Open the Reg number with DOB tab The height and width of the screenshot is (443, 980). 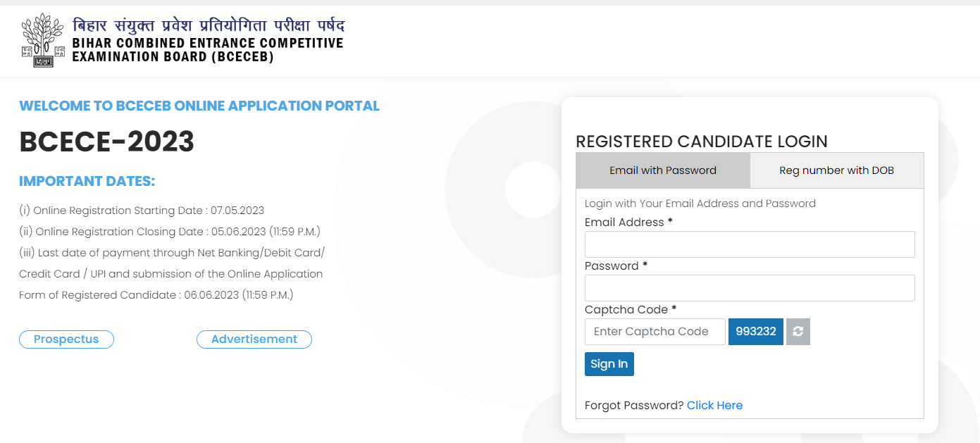point(836,170)
